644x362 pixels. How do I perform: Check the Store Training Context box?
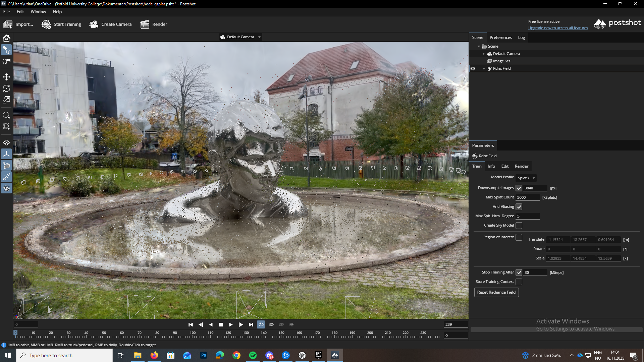(x=519, y=282)
